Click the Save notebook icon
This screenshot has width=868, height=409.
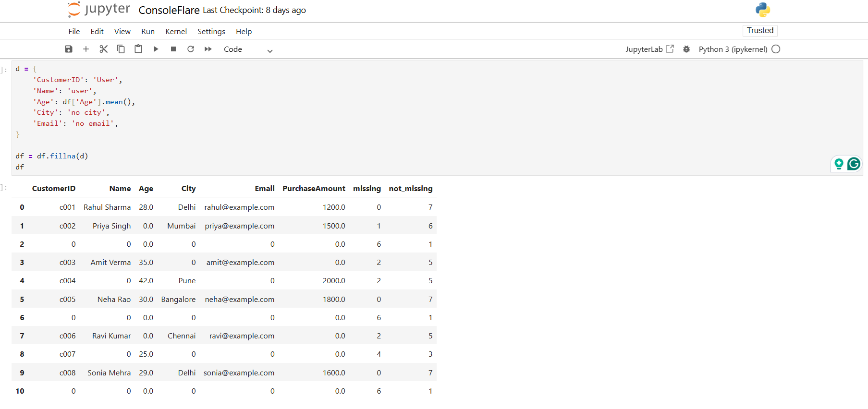click(x=69, y=49)
